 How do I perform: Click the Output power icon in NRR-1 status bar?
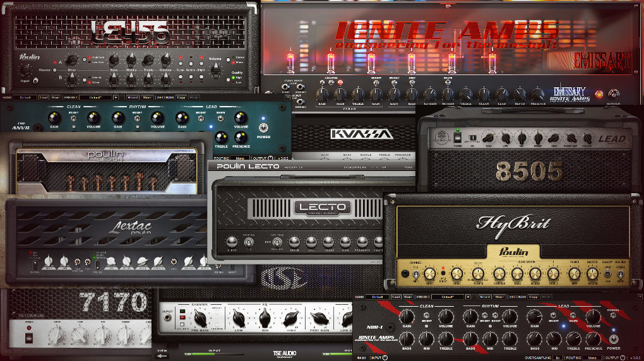click(623, 358)
